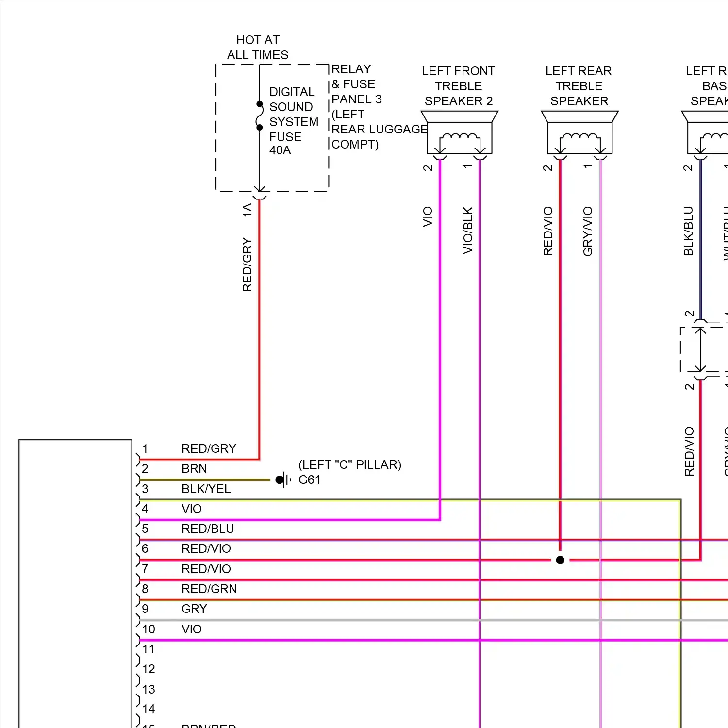Select the 'LEFT FRONT TREBLE SPEAKER 2' title
This screenshot has width=728, height=728.
459,86
